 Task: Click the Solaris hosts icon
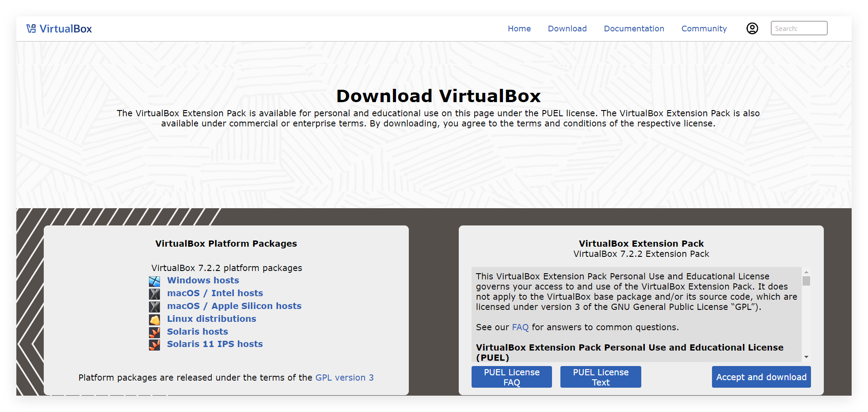[155, 332]
